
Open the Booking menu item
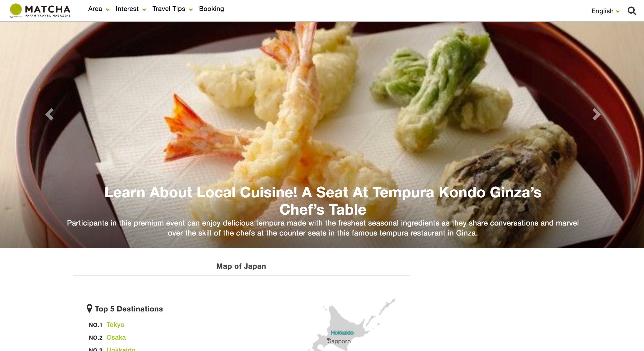point(211,9)
